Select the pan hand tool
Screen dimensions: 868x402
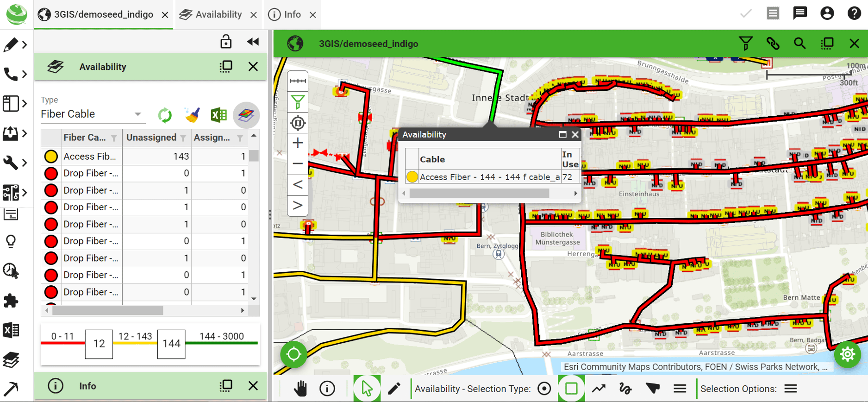click(x=300, y=389)
